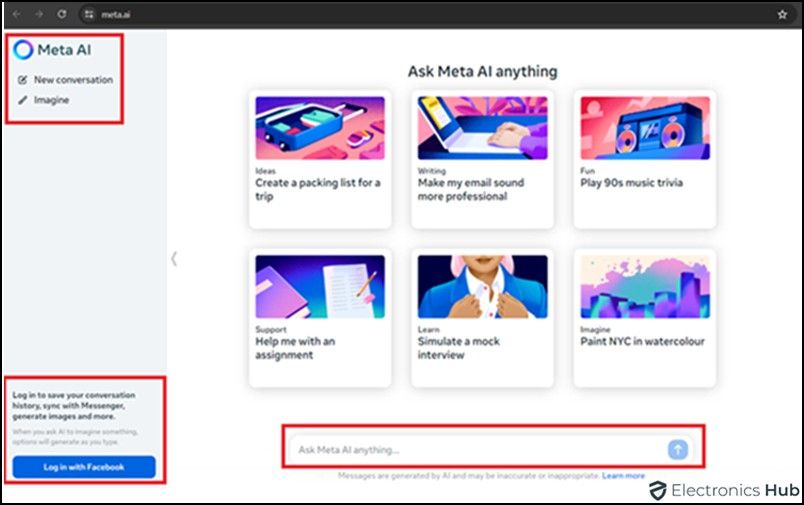Screen dimensions: 804x505
Task: Bookmark this page with star icon
Action: pos(781,15)
